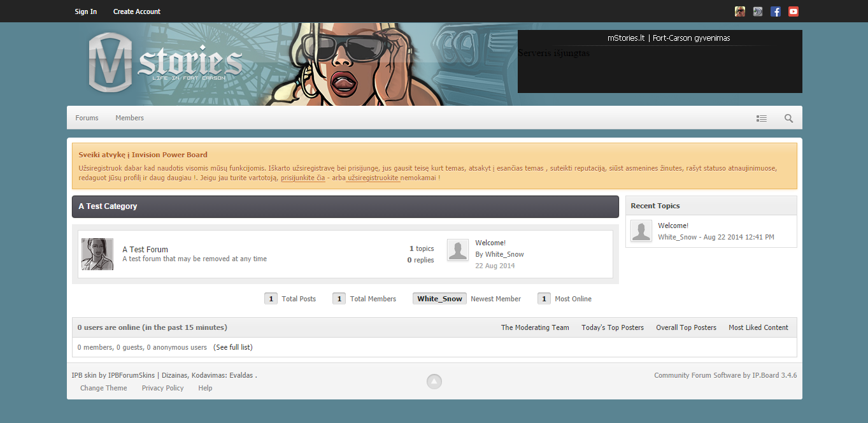This screenshot has height=423, width=868.
Task: Click the back-to-top arrow icon in footer
Action: (434, 382)
